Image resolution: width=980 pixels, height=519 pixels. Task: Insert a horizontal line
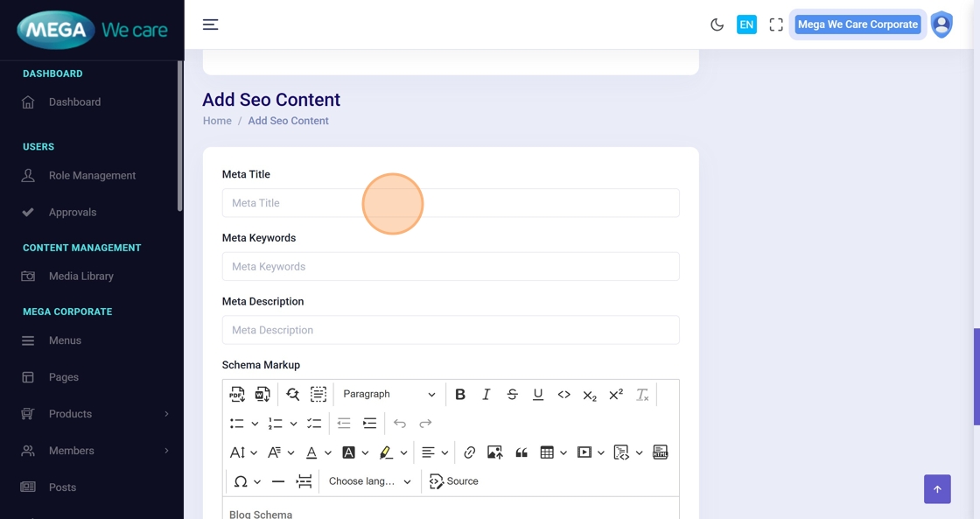tap(278, 481)
